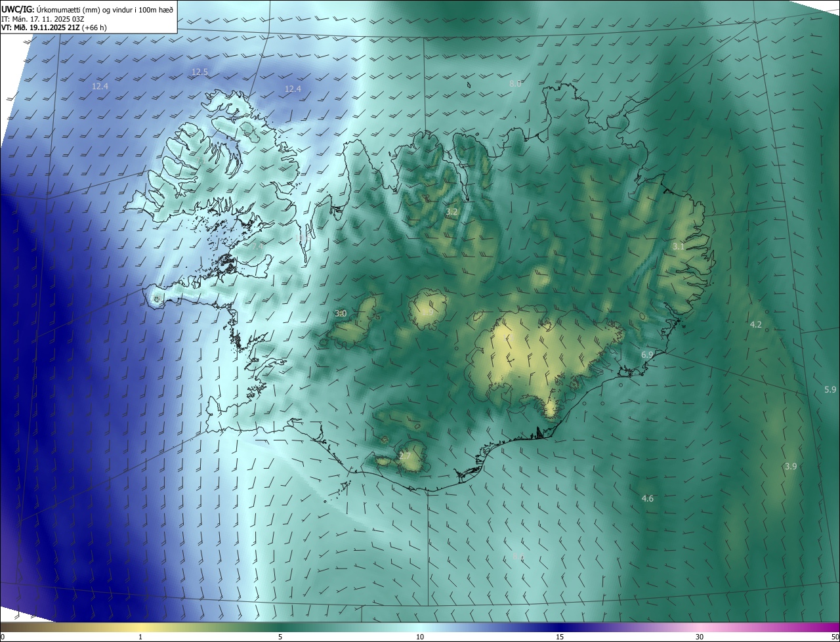Click the 3.9 value label in the southeast sea

tap(791, 466)
